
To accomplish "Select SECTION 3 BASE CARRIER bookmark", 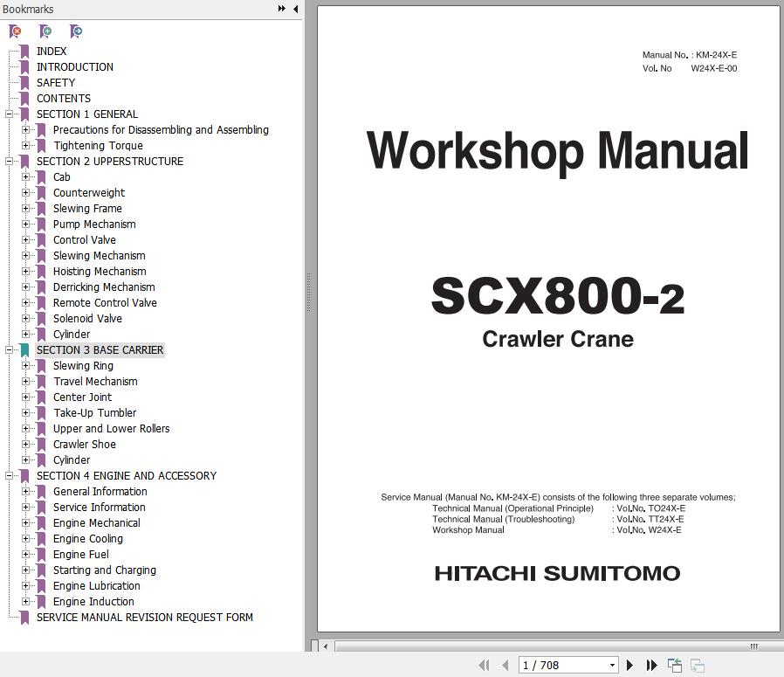I will point(100,349).
